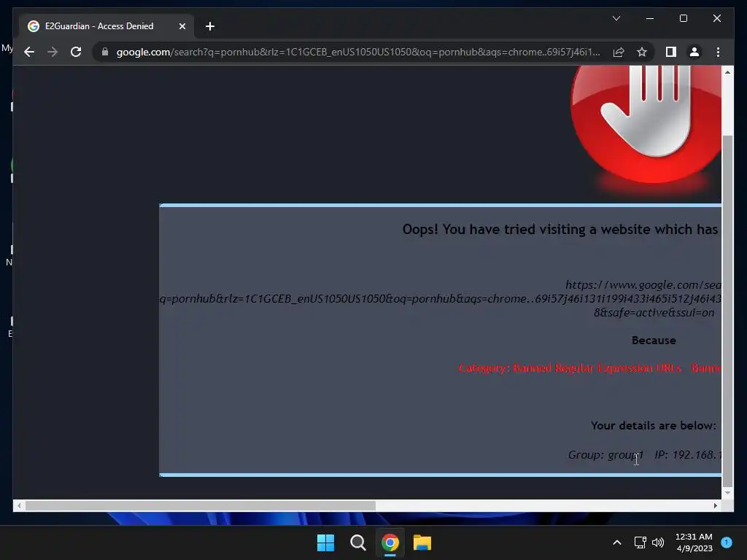
Task: Click the 'Group: group1' detail text
Action: pyautogui.click(x=605, y=455)
